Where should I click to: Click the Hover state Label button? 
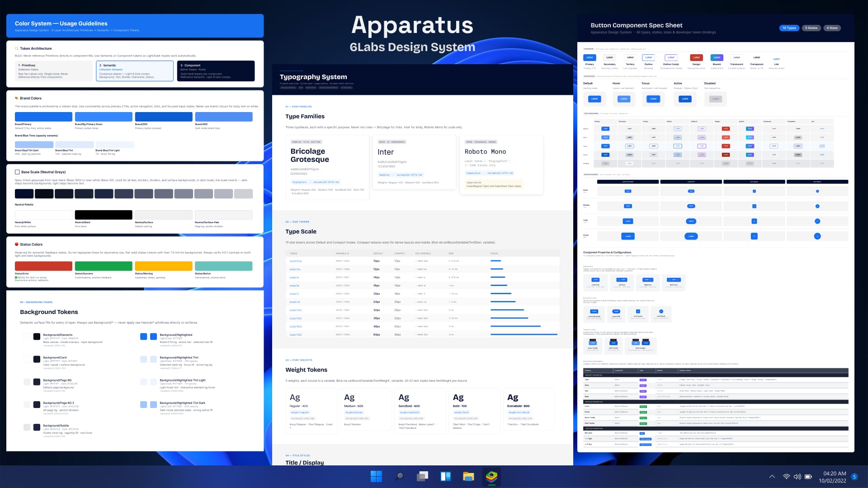point(624,99)
